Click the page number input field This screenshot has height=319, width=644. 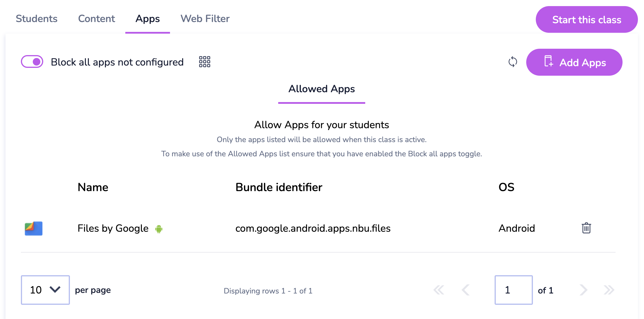tap(513, 290)
